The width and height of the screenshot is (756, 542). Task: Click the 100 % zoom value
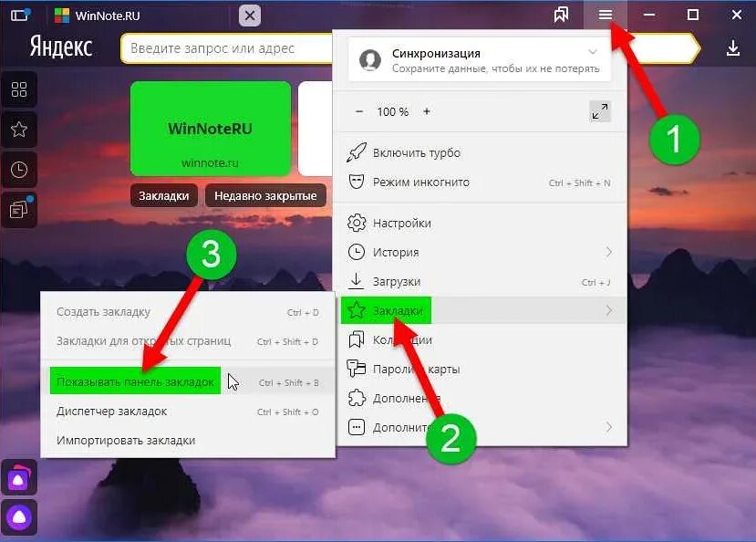(x=392, y=112)
